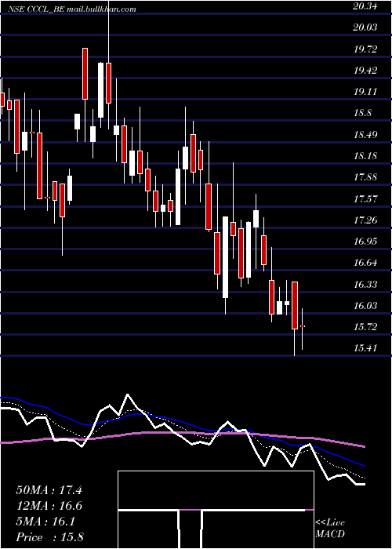Click the 18.8 price axis label
Viewport: 392px width, 549px height.
pos(362,113)
